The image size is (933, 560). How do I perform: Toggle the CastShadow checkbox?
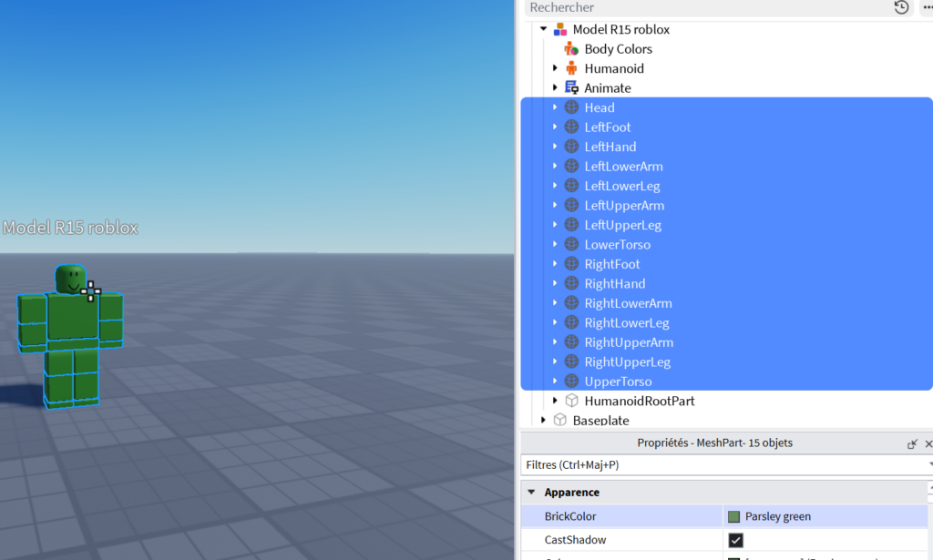click(735, 540)
